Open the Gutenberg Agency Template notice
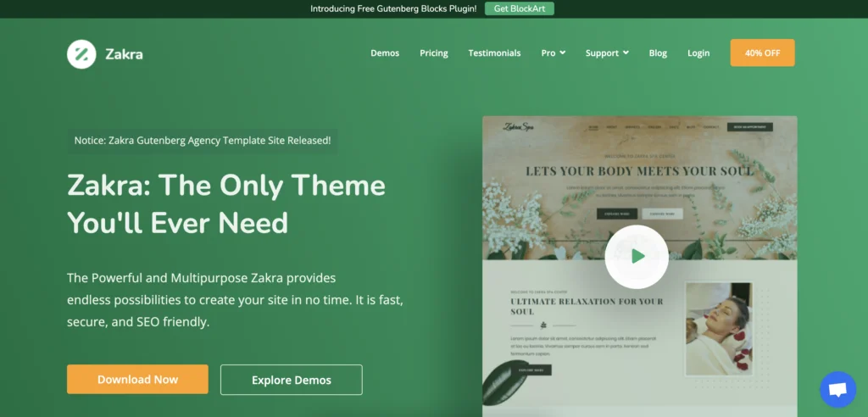The height and width of the screenshot is (417, 868). click(203, 141)
